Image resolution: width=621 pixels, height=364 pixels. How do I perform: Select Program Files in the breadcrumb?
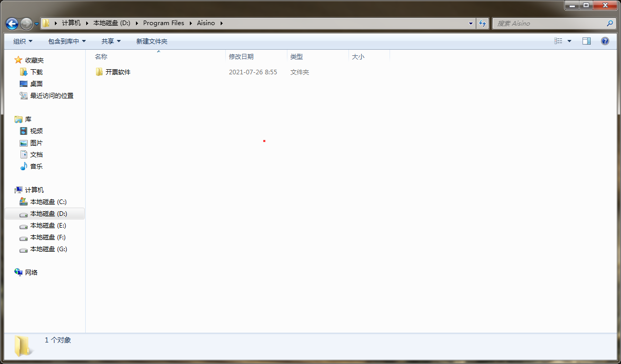[x=164, y=23]
